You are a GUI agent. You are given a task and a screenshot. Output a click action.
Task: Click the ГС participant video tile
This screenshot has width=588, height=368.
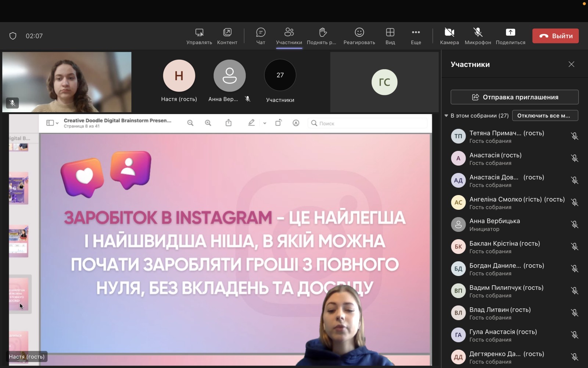point(384,82)
